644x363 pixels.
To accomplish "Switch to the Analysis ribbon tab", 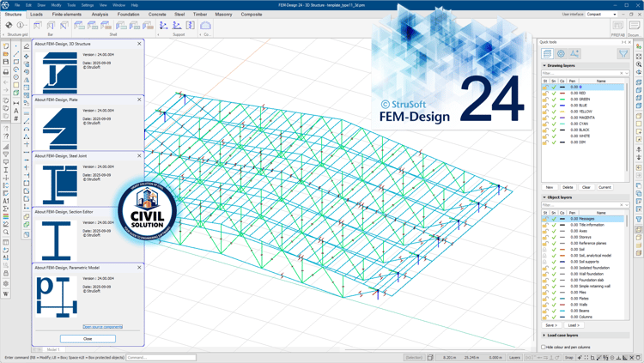I will click(x=100, y=15).
